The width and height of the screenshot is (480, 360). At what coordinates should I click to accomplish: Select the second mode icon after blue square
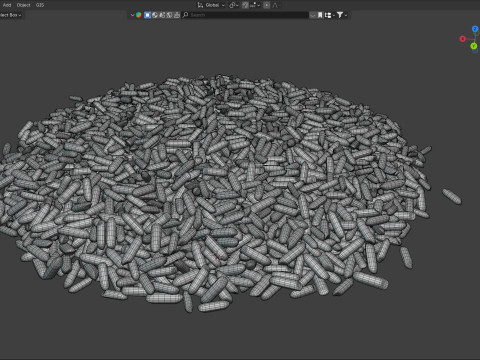pyautogui.click(x=155, y=15)
